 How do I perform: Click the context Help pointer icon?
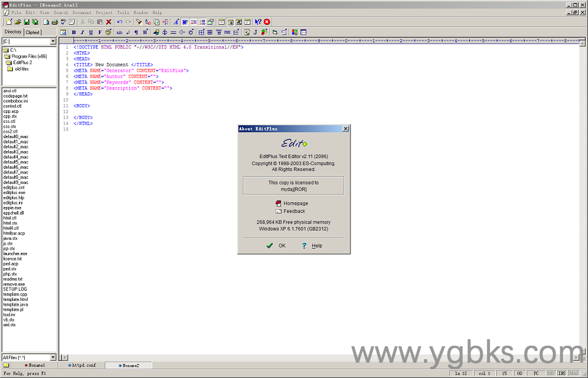[258, 22]
